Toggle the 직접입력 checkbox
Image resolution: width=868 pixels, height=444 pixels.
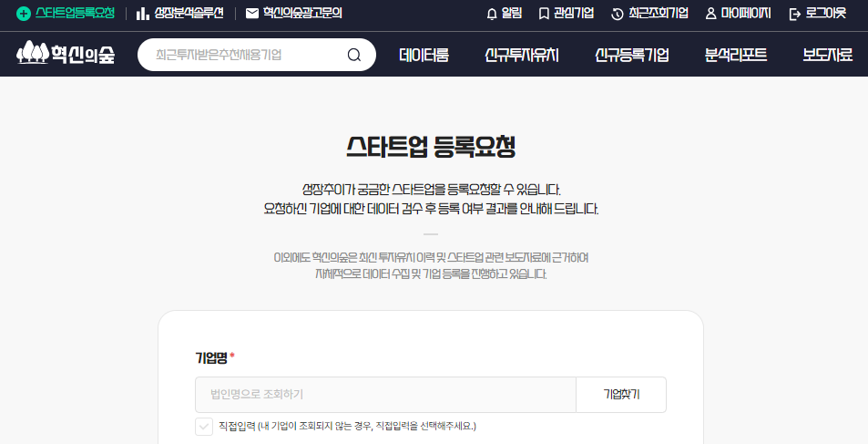pyautogui.click(x=204, y=427)
